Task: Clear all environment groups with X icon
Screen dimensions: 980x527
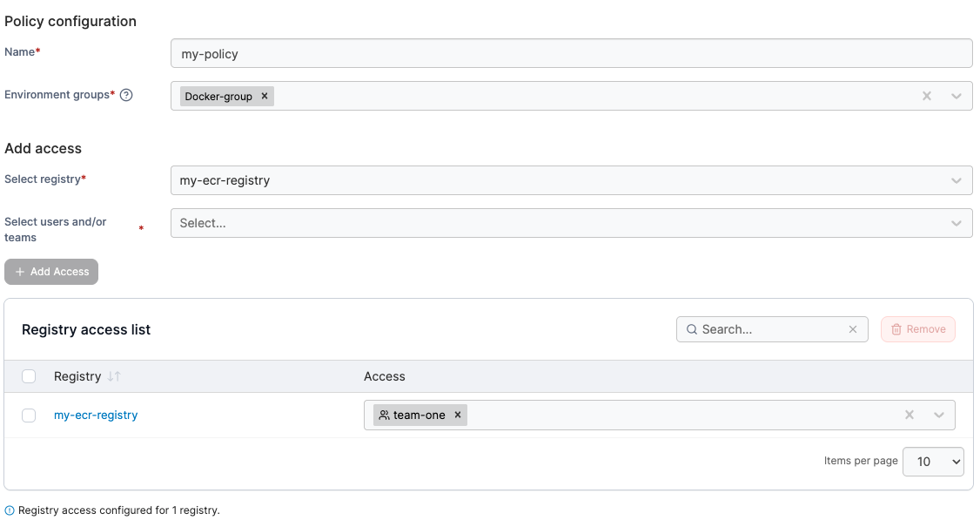Action: (927, 96)
